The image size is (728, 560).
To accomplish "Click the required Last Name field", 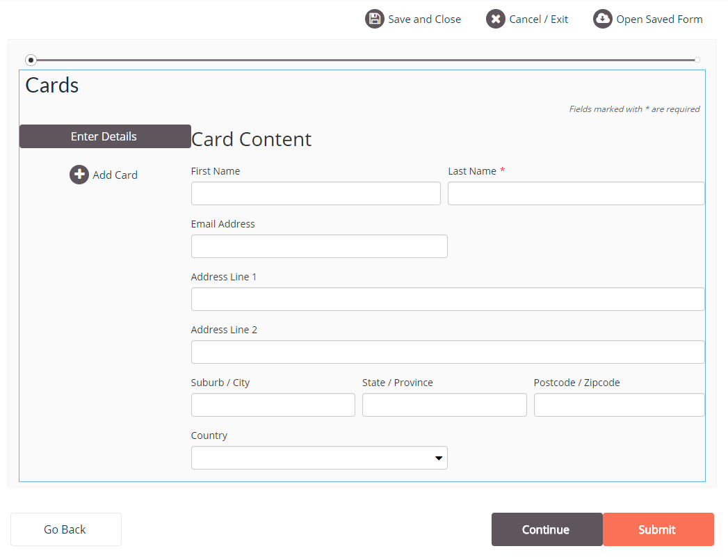I will tap(576, 193).
